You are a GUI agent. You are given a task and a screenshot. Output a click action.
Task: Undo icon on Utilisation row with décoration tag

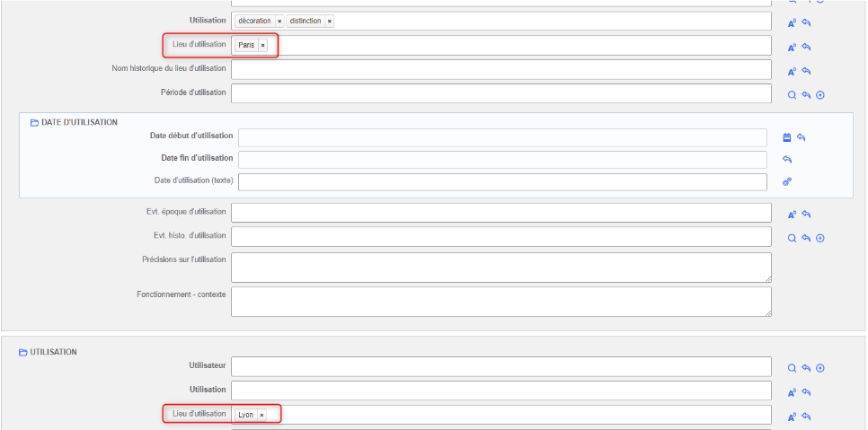[x=807, y=23]
